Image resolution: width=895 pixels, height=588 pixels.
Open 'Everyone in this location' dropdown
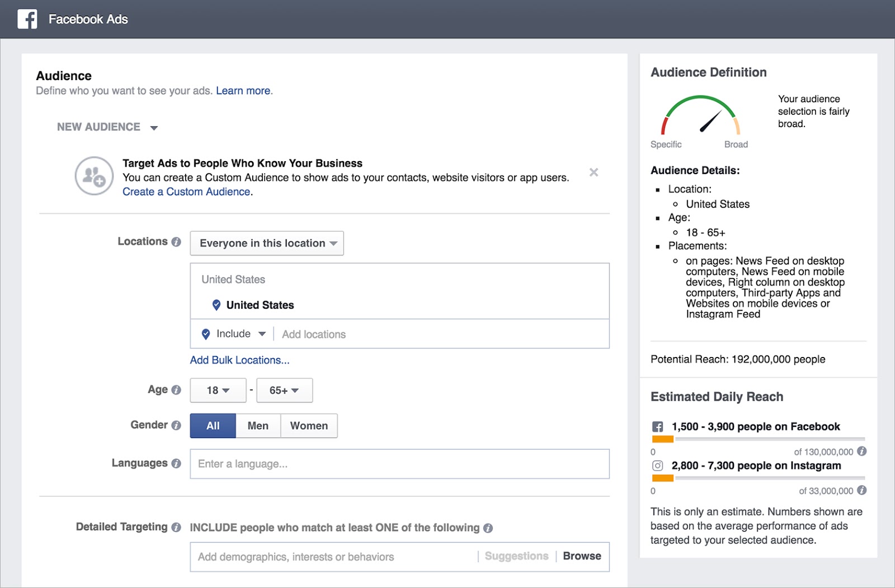tap(267, 243)
